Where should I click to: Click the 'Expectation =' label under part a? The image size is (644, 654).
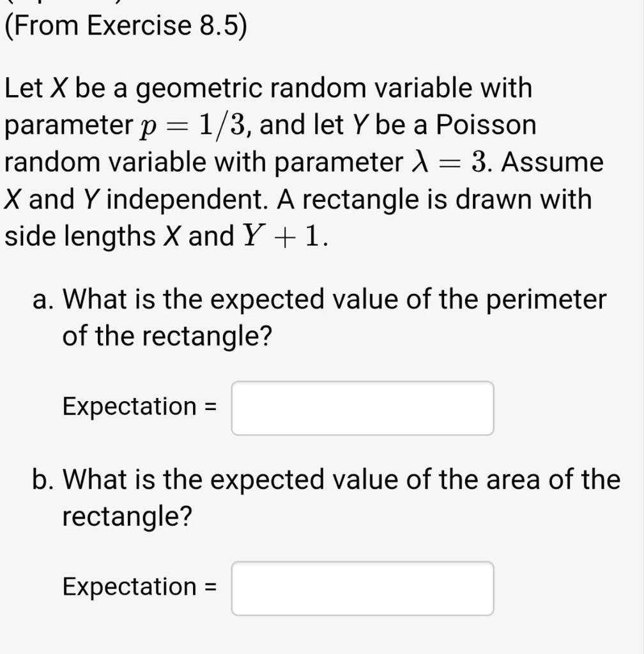point(140,406)
